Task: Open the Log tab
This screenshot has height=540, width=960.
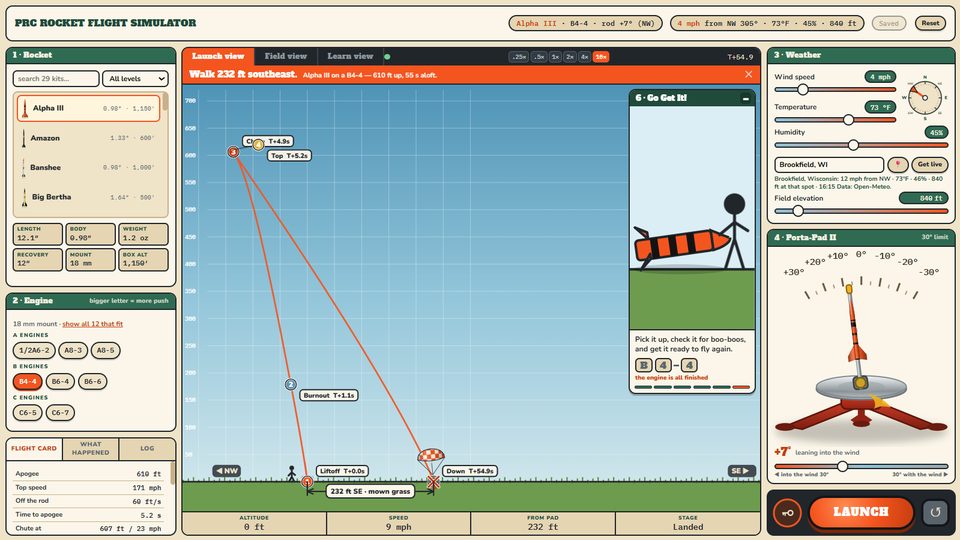Action: [147, 449]
